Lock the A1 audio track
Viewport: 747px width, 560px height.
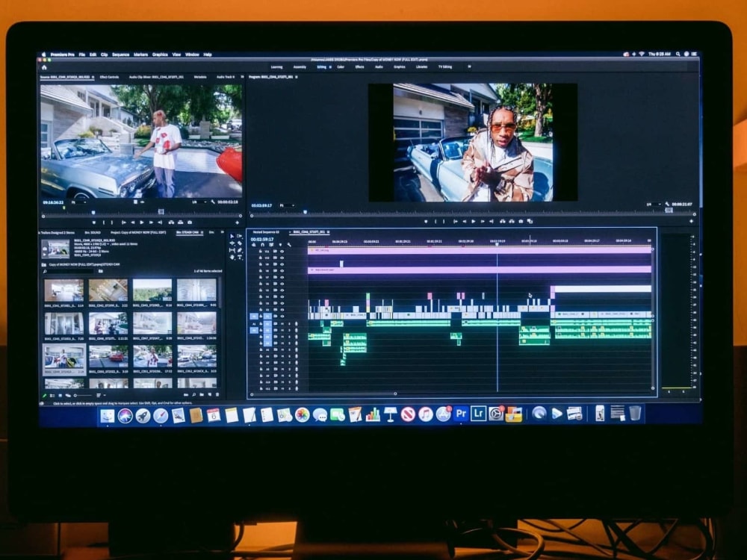click(261, 323)
